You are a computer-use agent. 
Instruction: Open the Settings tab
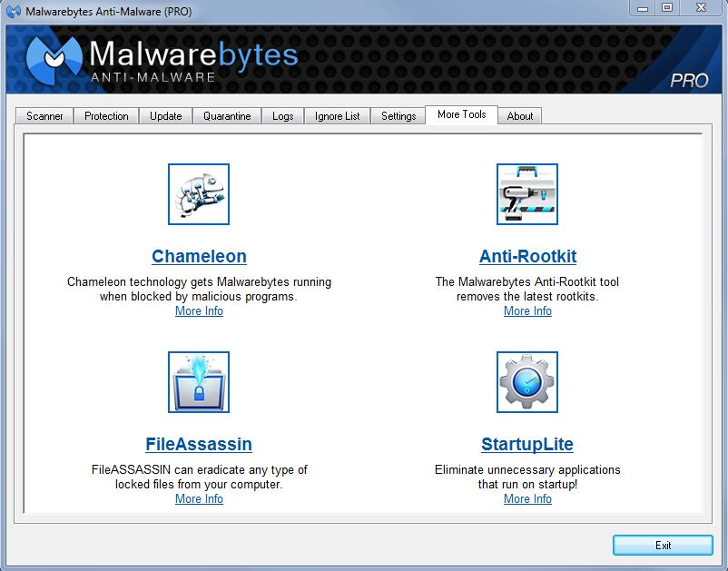[398, 116]
